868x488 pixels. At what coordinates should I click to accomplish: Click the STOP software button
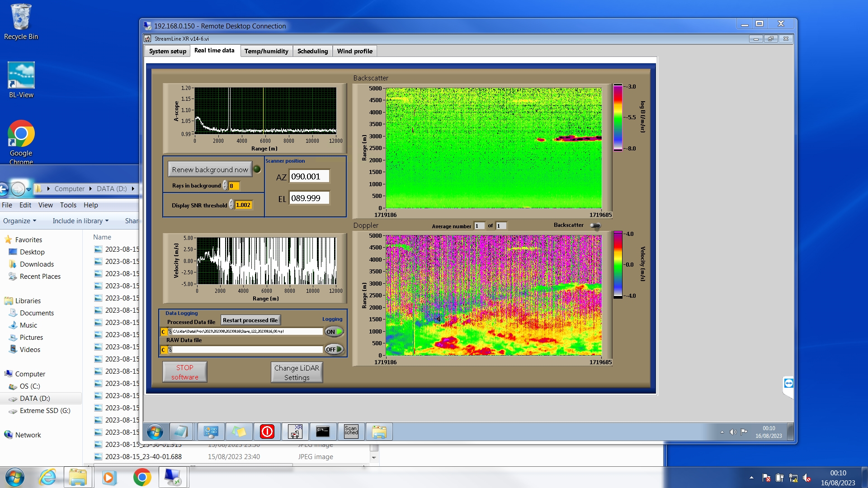coord(185,372)
